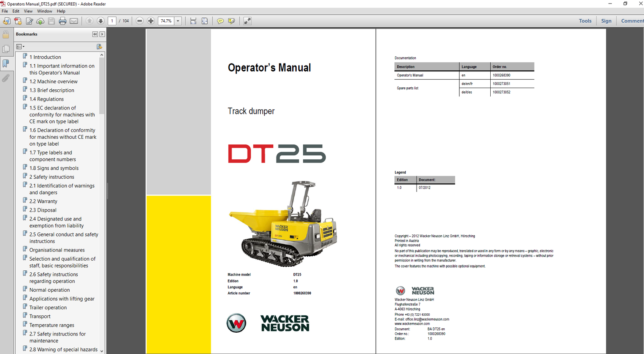Go to the next page arrow
644x354 pixels.
tap(101, 21)
